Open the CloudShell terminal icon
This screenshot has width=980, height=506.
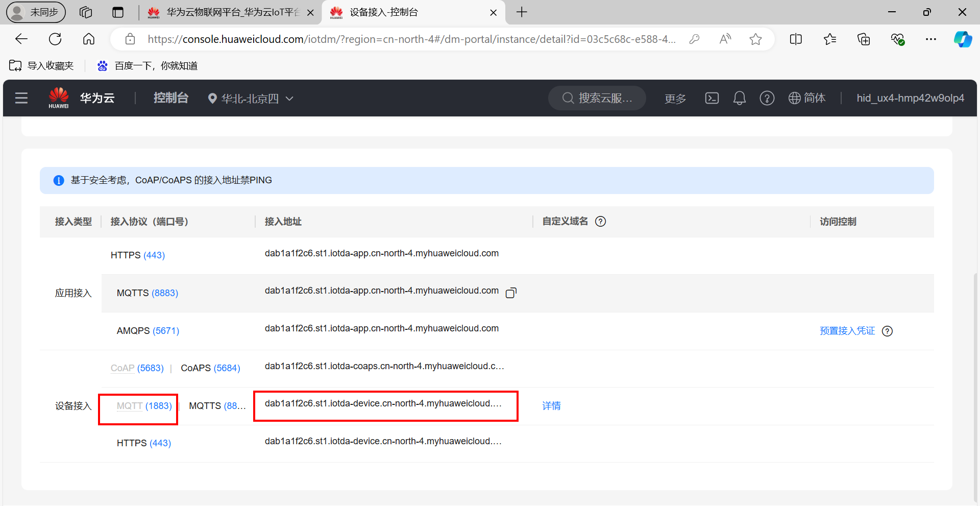712,98
